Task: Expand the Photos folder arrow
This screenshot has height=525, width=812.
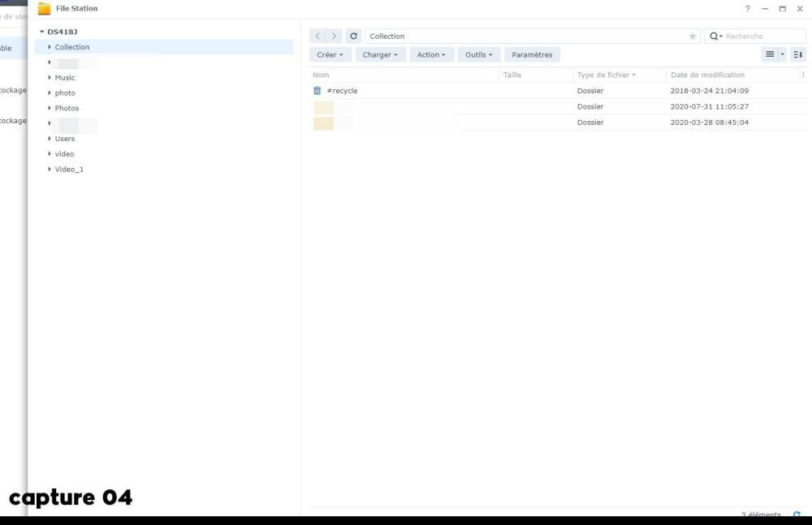Action: coord(50,108)
